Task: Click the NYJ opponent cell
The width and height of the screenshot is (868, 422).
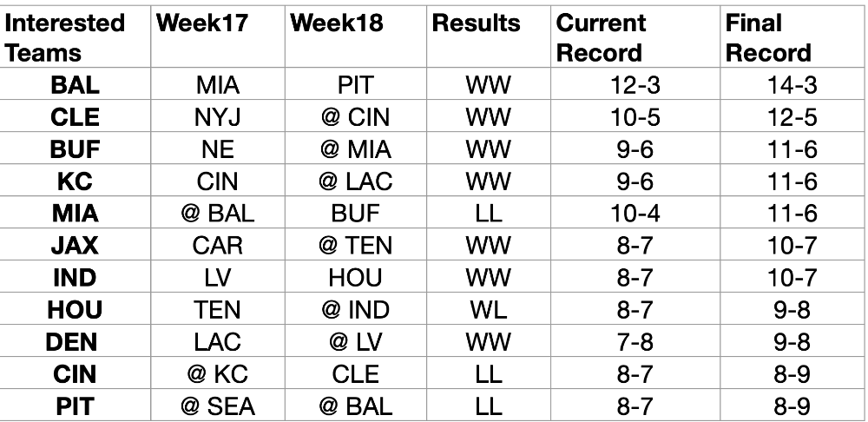Action: click(218, 116)
